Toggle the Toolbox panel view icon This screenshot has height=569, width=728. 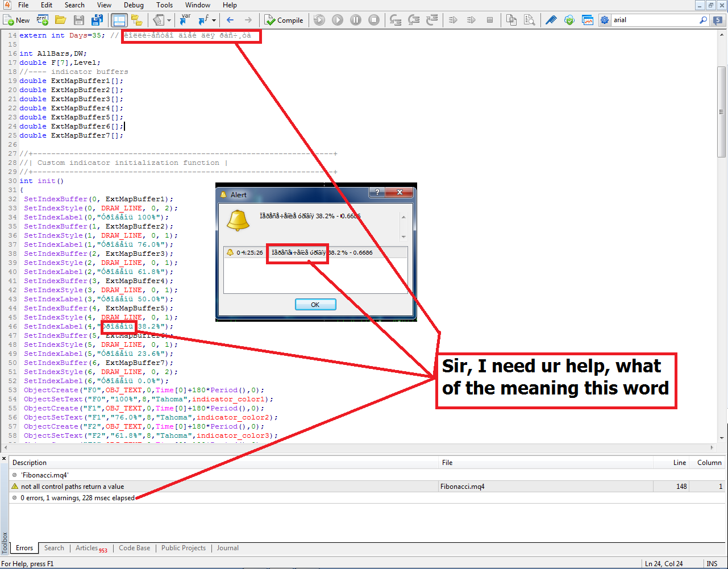pyautogui.click(x=119, y=20)
